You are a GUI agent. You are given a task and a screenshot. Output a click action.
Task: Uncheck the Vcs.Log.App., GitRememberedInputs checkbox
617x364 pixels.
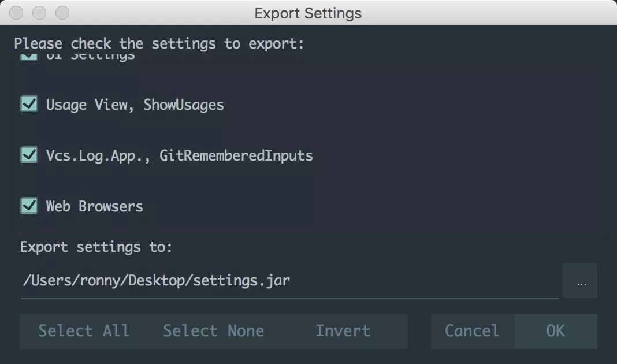(x=29, y=155)
